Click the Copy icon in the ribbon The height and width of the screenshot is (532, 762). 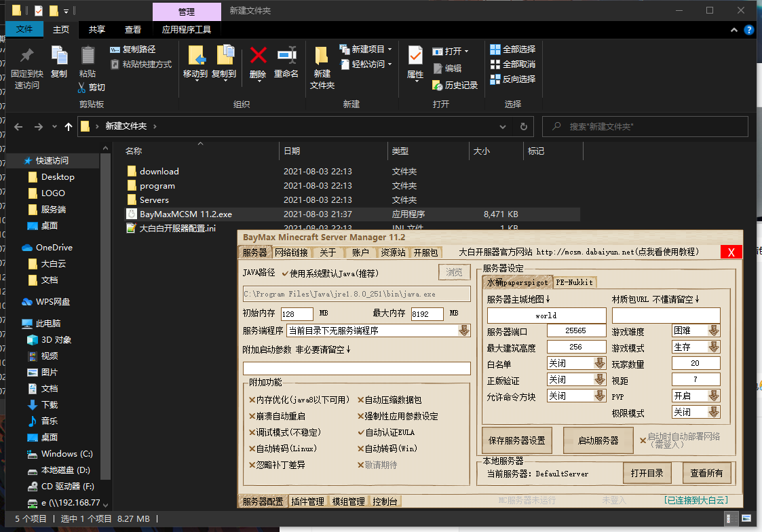59,56
